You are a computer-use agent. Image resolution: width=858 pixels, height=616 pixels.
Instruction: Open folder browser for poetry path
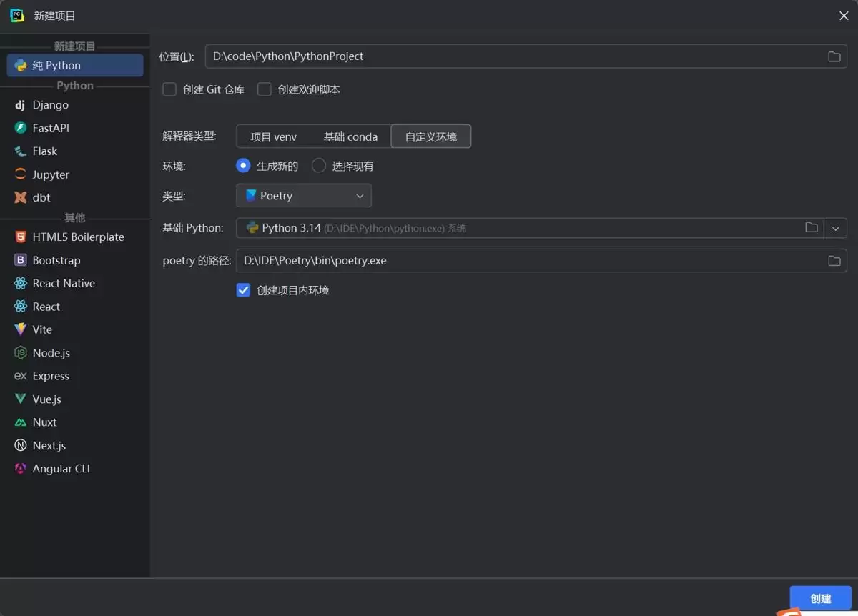click(834, 261)
